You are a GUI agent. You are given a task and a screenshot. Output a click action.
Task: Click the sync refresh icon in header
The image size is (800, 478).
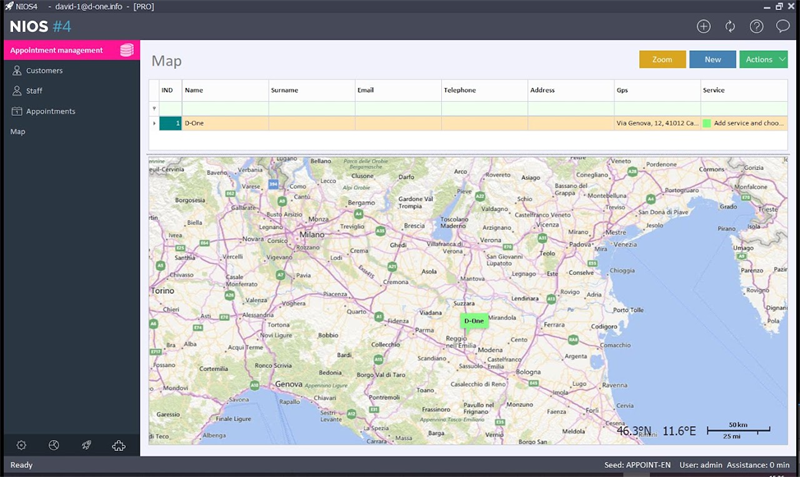(x=730, y=27)
